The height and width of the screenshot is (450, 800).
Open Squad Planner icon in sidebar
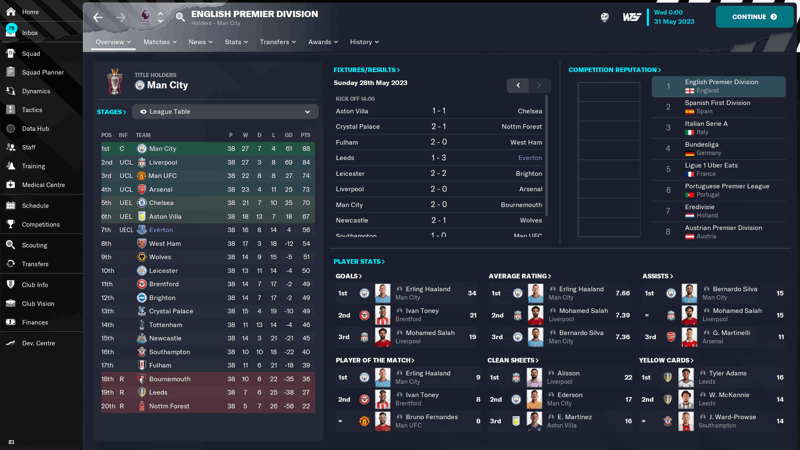coord(11,72)
